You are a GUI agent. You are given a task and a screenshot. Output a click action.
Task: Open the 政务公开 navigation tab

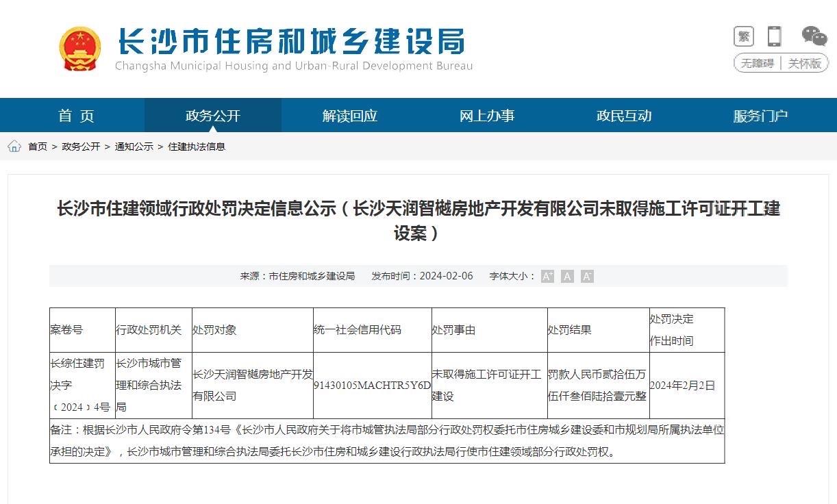213,116
